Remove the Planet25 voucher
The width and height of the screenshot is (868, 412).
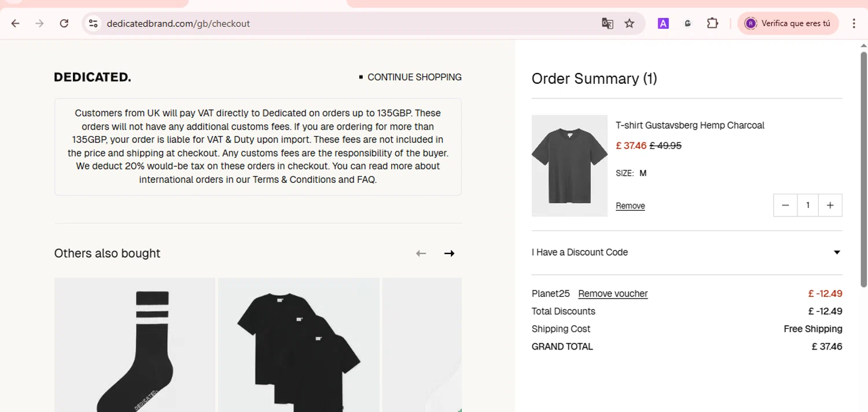point(613,293)
